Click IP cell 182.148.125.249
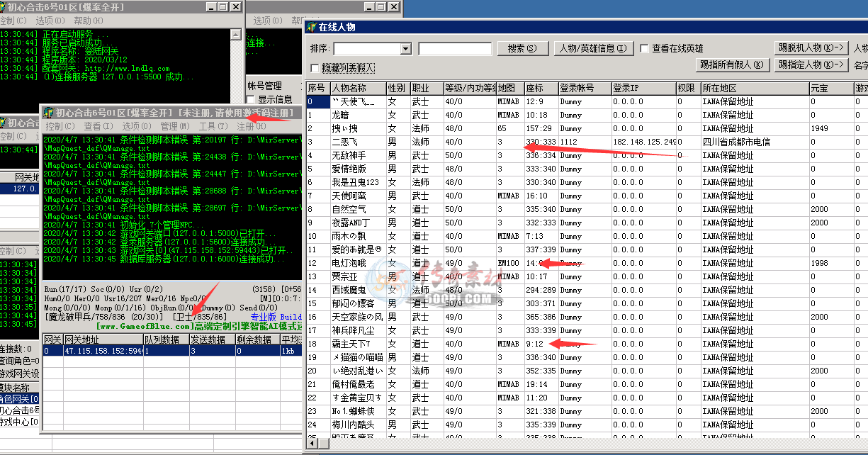The height and width of the screenshot is (455, 868). (x=644, y=142)
